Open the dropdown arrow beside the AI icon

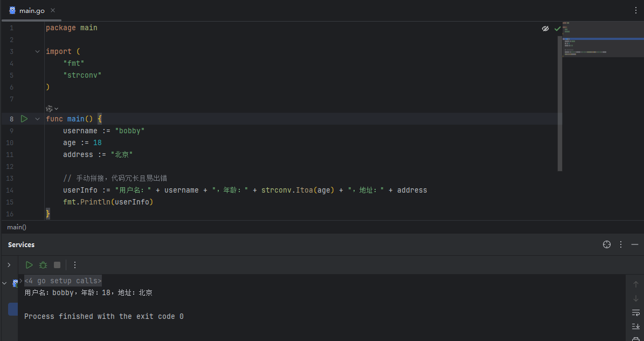pyautogui.click(x=56, y=108)
